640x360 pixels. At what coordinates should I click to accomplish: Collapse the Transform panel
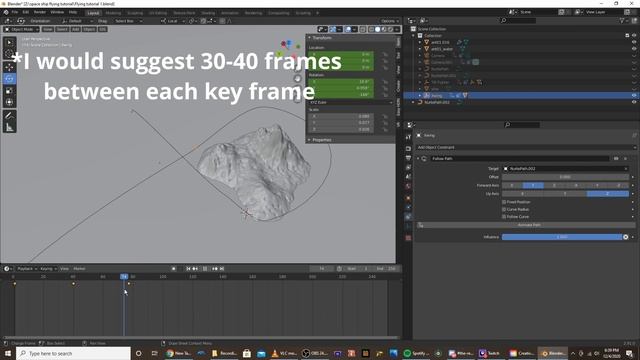[x=309, y=38]
